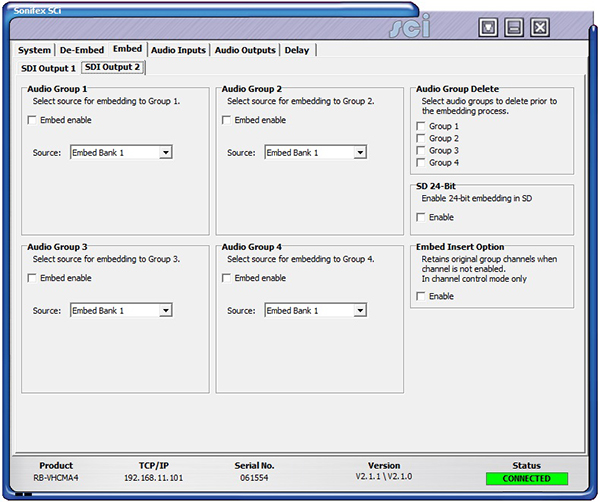
Task: Open Audio Group 2 Source dropdown arrow
Action: click(360, 152)
